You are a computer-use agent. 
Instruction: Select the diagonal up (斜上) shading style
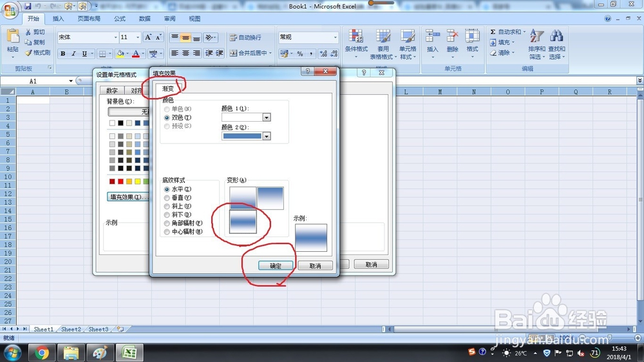click(x=167, y=206)
